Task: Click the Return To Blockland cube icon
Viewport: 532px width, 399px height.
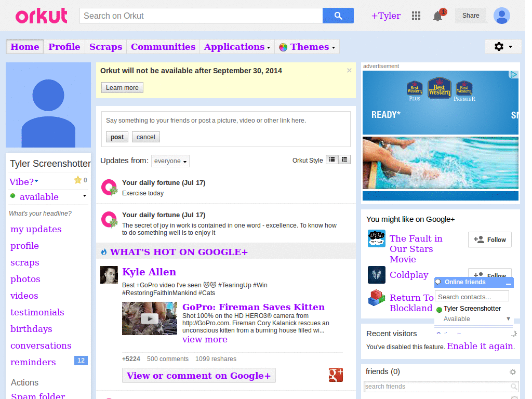Action: 377,298
